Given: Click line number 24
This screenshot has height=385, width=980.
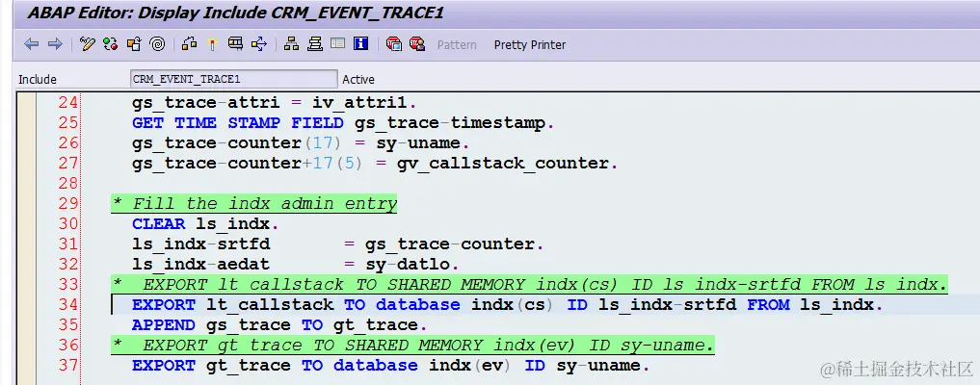Looking at the screenshot, I should [x=67, y=102].
